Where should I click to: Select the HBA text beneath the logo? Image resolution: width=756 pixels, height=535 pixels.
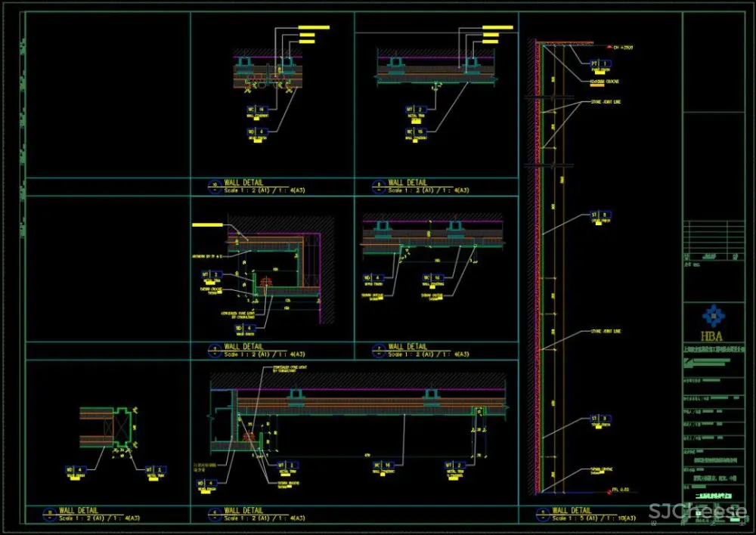click(x=711, y=336)
